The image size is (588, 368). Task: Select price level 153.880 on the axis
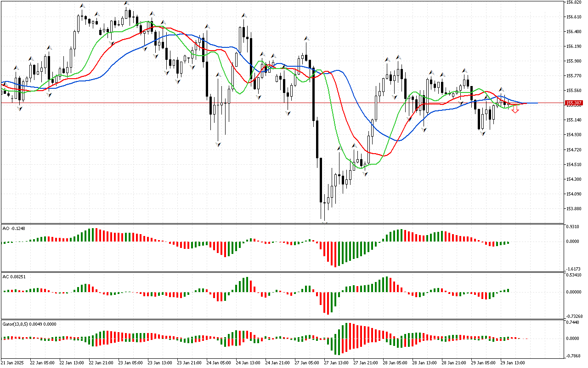point(573,209)
